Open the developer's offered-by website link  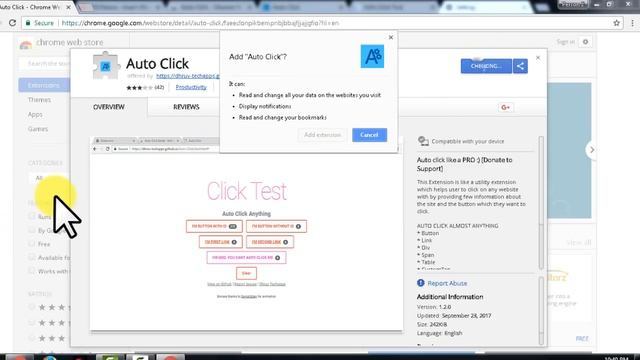pos(188,76)
